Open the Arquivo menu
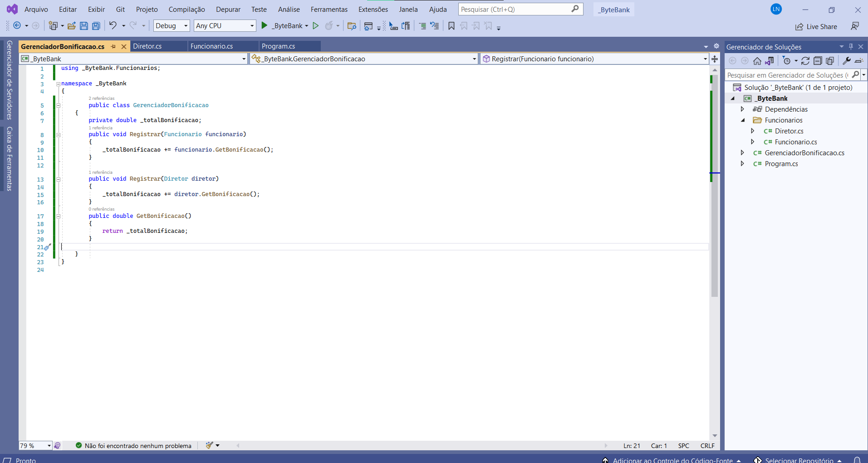The image size is (868, 463). point(36,9)
